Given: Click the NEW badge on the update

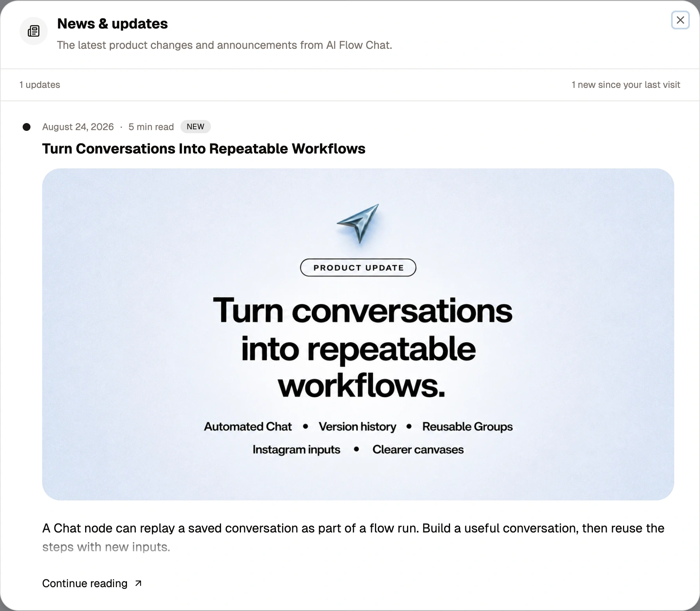Looking at the screenshot, I should click(195, 127).
